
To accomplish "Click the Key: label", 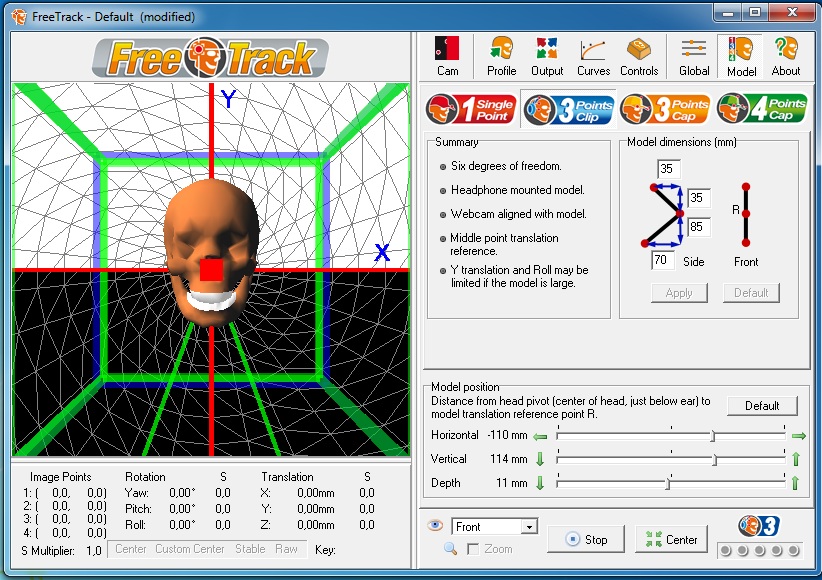I will point(325,550).
